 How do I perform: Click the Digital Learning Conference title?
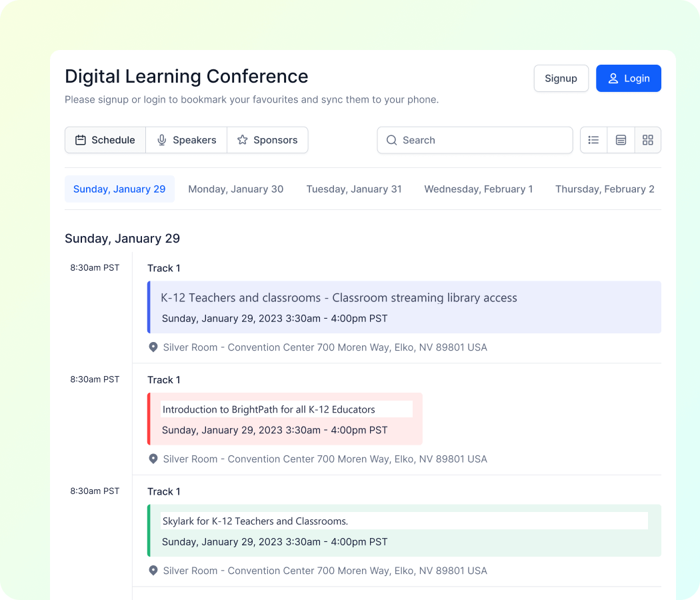point(187,77)
